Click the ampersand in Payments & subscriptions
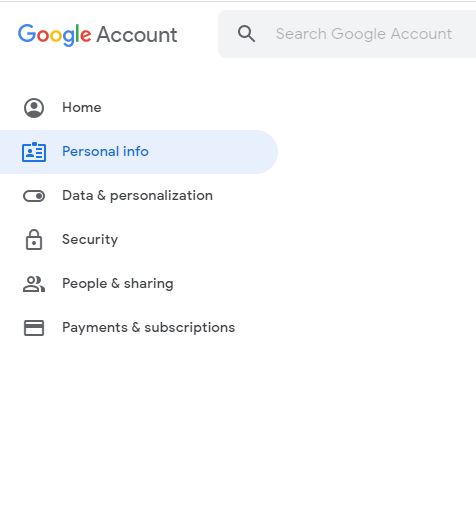Viewport: 476px width, 521px height. click(136, 327)
